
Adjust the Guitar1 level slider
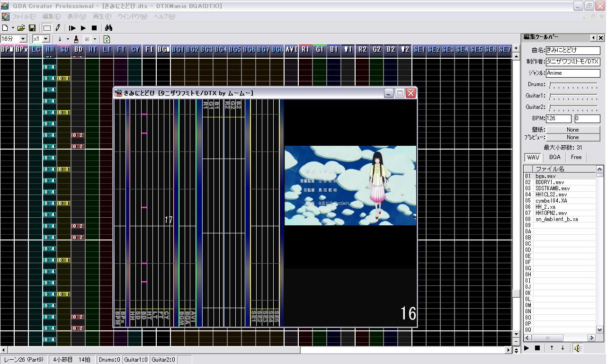coord(573,96)
